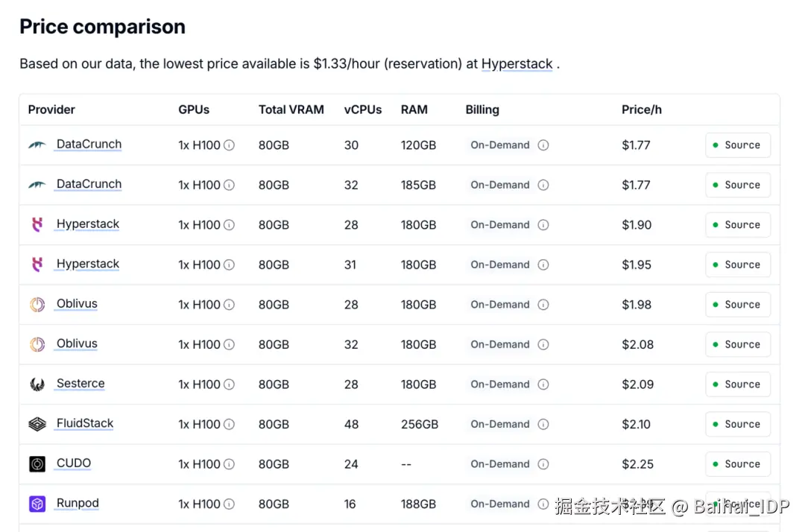
Task: Open the FluidStack provider link
Action: [x=85, y=423]
